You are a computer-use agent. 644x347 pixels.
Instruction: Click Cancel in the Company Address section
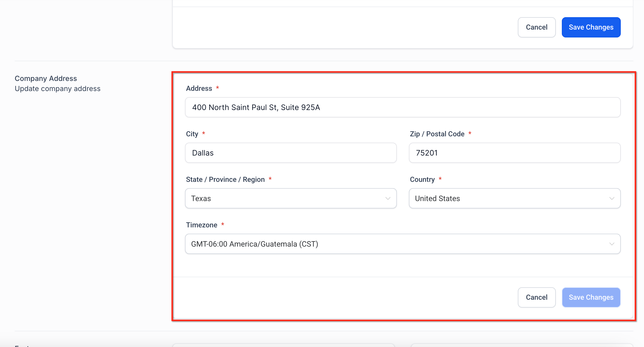(536, 297)
